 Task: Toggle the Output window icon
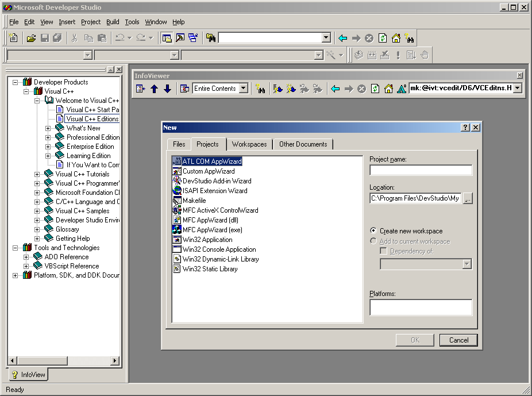coord(180,38)
